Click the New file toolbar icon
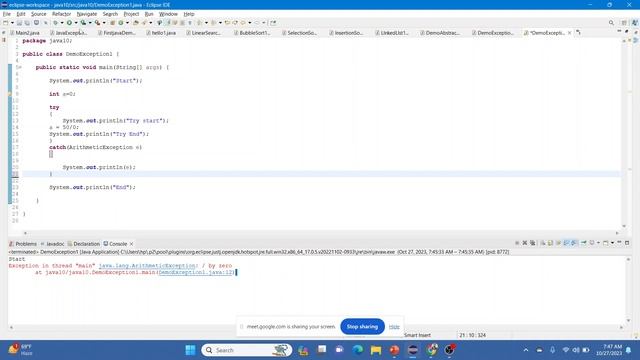The width and height of the screenshot is (640, 360). [x=6, y=23]
